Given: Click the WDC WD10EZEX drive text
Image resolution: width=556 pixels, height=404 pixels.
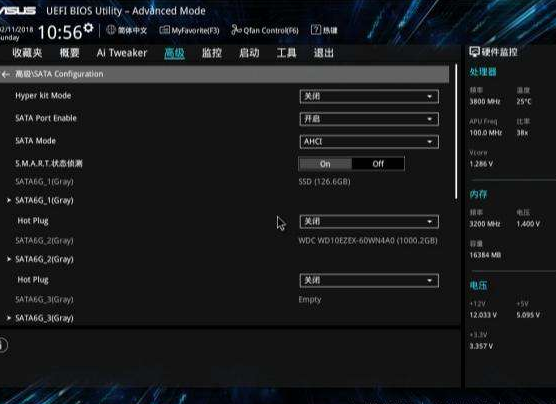Looking at the screenshot, I should (368, 240).
